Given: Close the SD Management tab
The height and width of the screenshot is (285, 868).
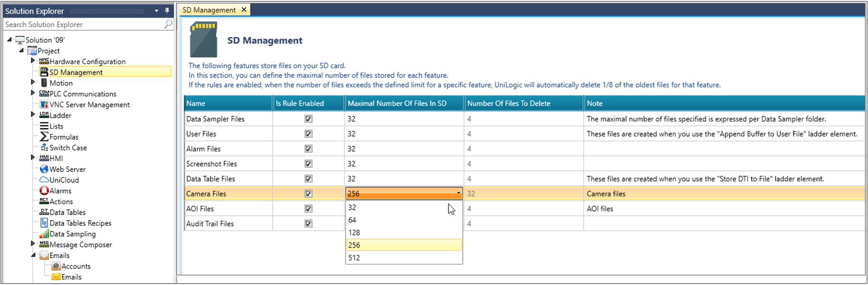Looking at the screenshot, I should (x=244, y=10).
